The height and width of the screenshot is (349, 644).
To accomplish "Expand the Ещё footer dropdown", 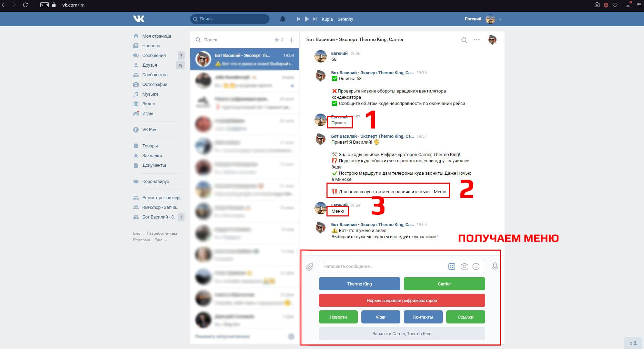I will 160,240.
